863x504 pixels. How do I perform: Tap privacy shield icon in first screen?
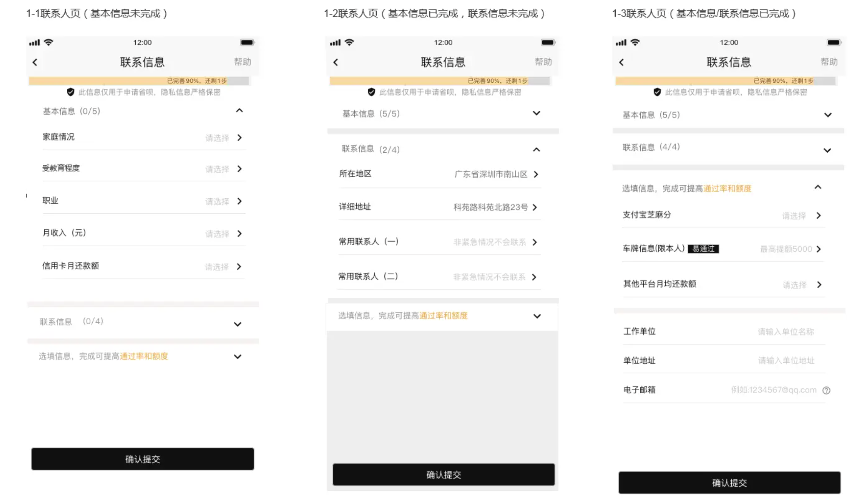point(70,92)
